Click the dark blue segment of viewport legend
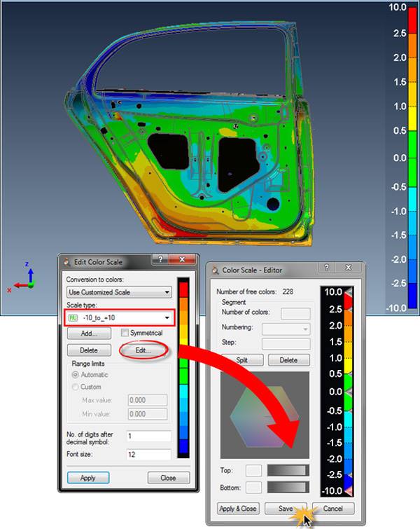The height and width of the screenshot is (529, 420). pyautogui.click(x=412, y=296)
